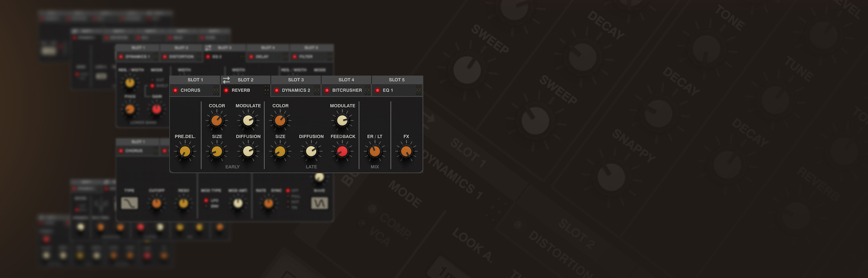Open the CHORUS effect selector
Viewport: 868px width, 278px height.
pyautogui.click(x=190, y=90)
